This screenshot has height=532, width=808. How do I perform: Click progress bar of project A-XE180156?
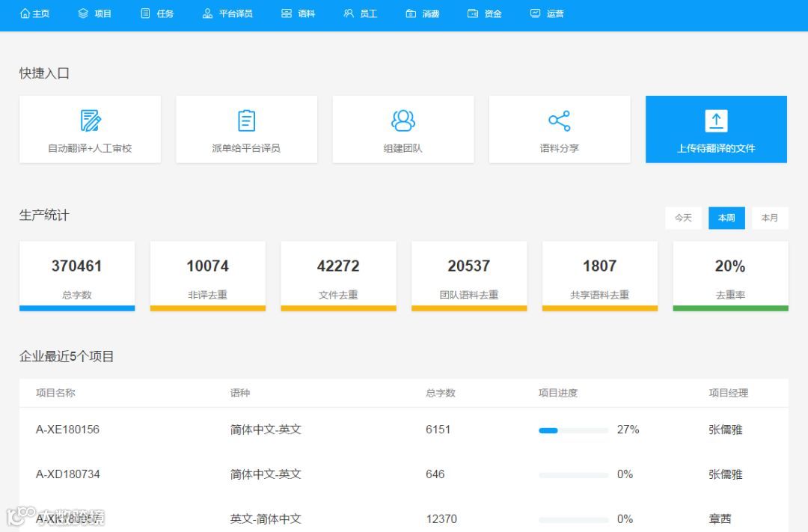574,430
